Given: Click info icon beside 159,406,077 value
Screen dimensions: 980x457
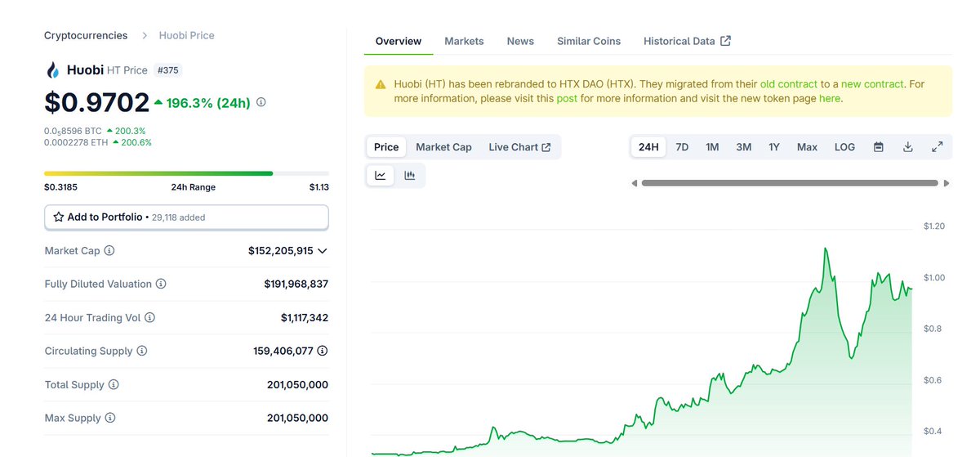Looking at the screenshot, I should (x=323, y=351).
